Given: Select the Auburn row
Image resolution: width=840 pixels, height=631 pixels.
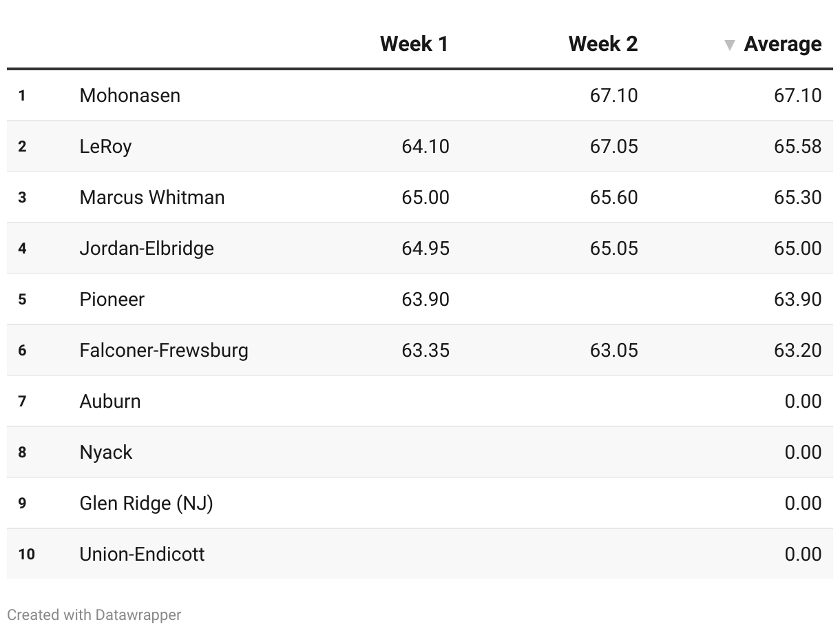Looking at the screenshot, I should 420,401.
